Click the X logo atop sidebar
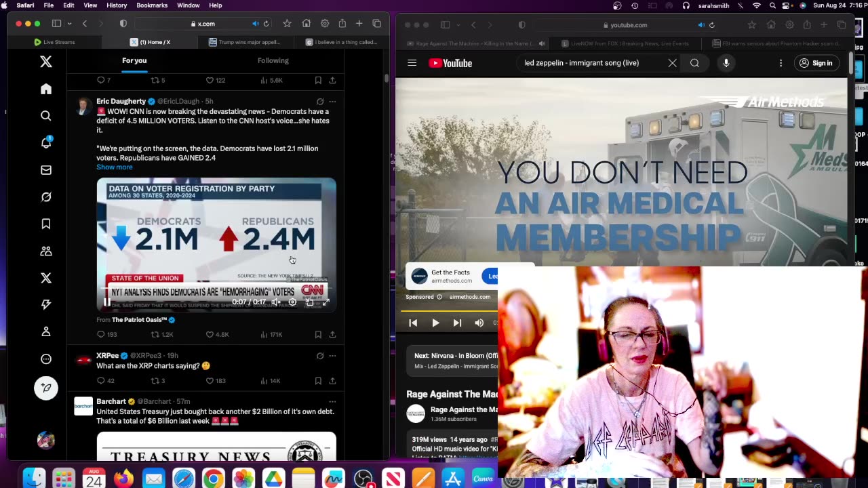 (46, 62)
